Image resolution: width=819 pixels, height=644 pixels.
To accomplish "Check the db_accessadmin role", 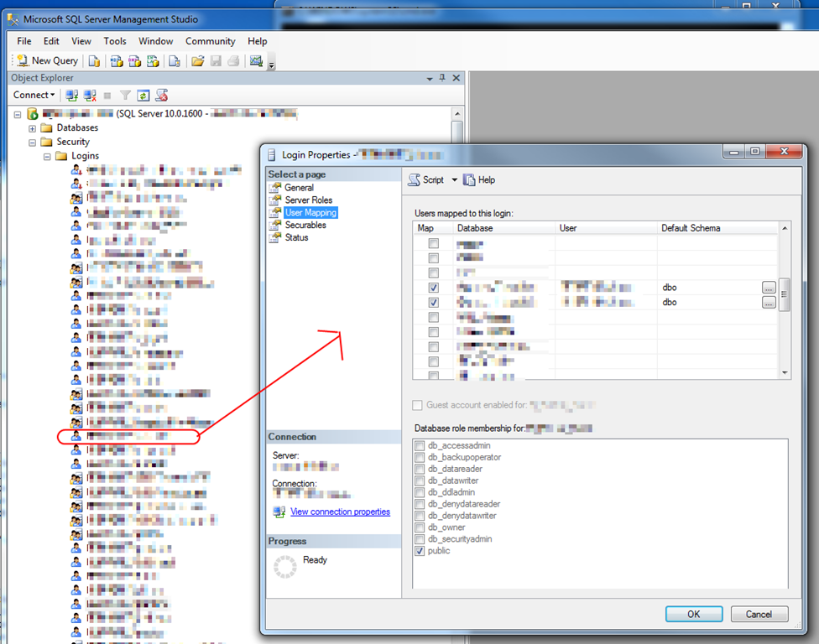I will coord(420,446).
